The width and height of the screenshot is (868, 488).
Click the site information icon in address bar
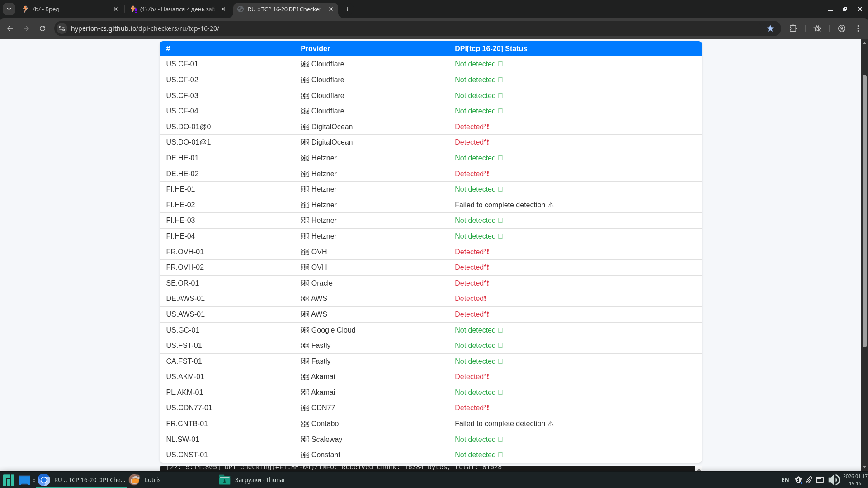(x=62, y=28)
